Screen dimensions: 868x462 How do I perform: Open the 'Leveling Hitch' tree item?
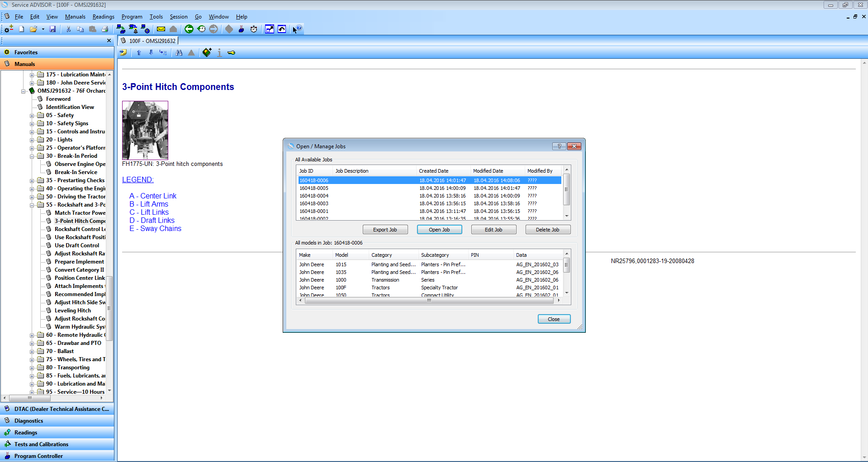tap(73, 311)
